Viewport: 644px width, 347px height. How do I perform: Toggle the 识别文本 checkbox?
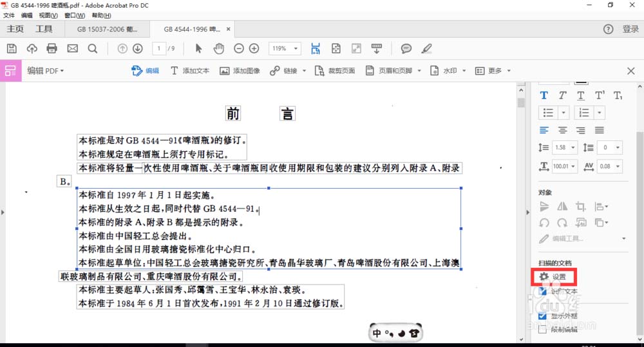(543, 292)
